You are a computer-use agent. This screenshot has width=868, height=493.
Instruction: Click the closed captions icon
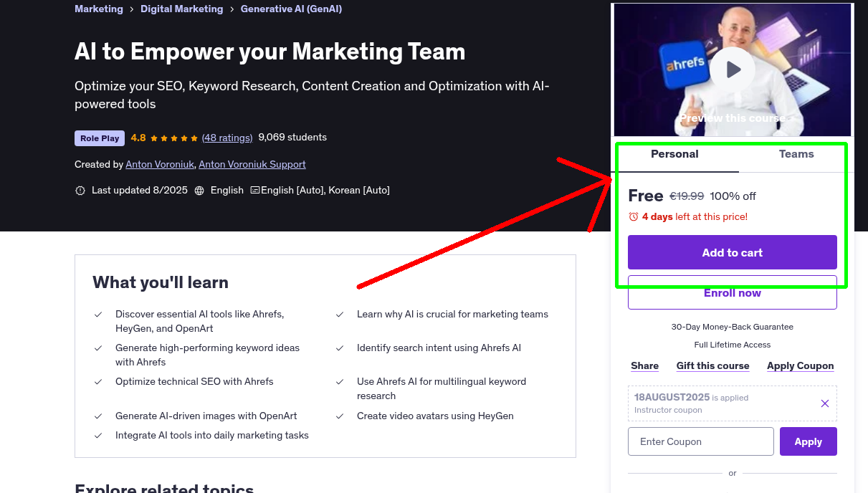[254, 191]
